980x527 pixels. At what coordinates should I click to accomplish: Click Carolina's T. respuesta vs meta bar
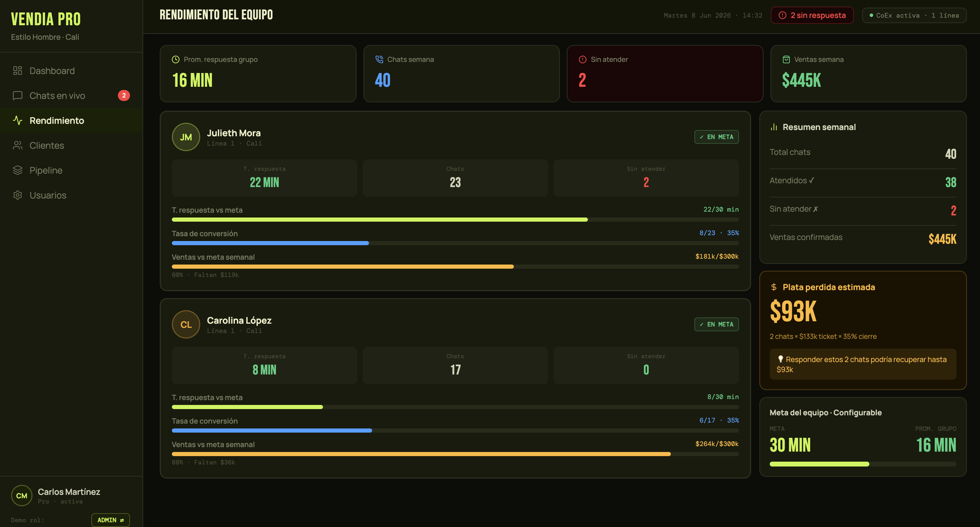[455, 407]
